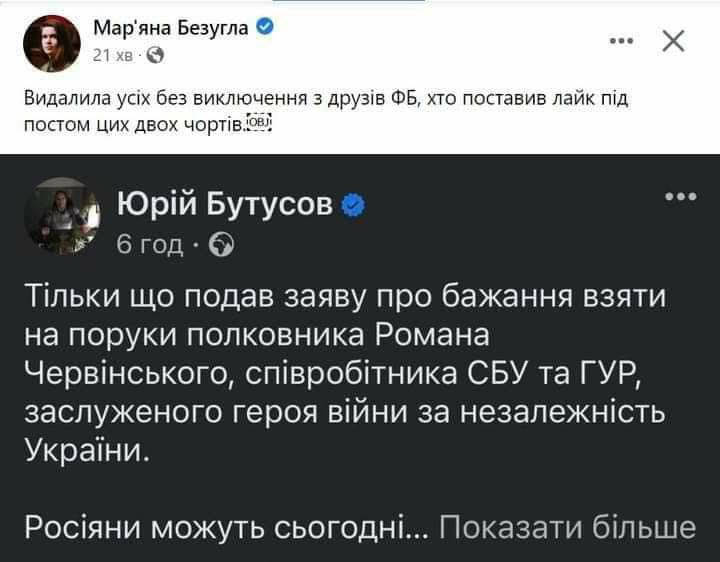Click the truncated text Росіяни можуть сьогодні
The image size is (720, 562).
[x=226, y=527]
